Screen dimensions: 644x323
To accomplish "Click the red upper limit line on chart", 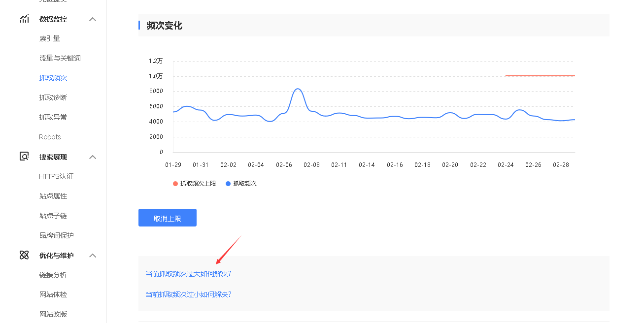I will [540, 76].
